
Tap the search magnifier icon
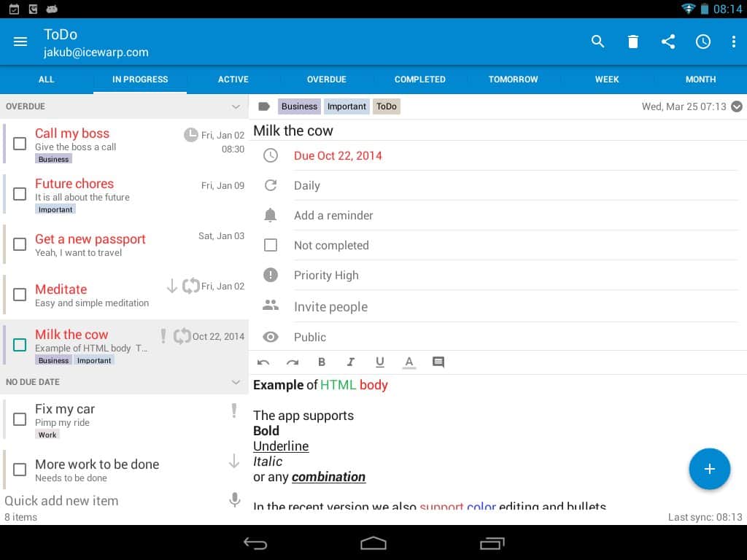[x=597, y=42]
